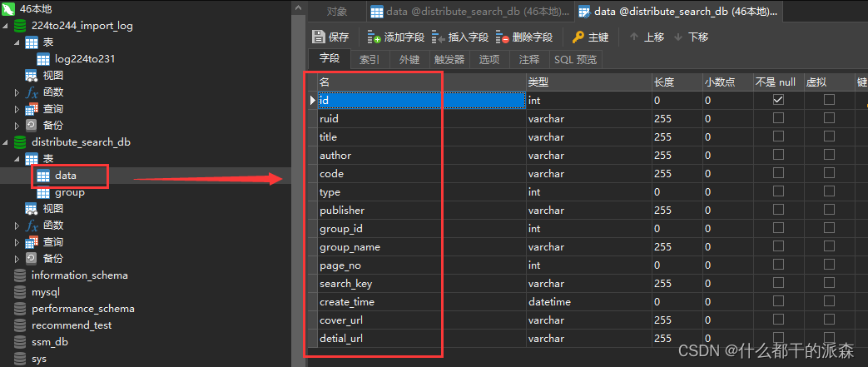The height and width of the screenshot is (367, 868).
Task: Check the virtual checkbox for code
Action: point(829,173)
